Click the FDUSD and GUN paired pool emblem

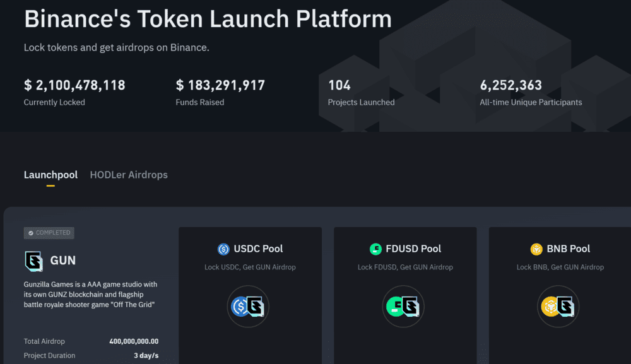point(403,307)
